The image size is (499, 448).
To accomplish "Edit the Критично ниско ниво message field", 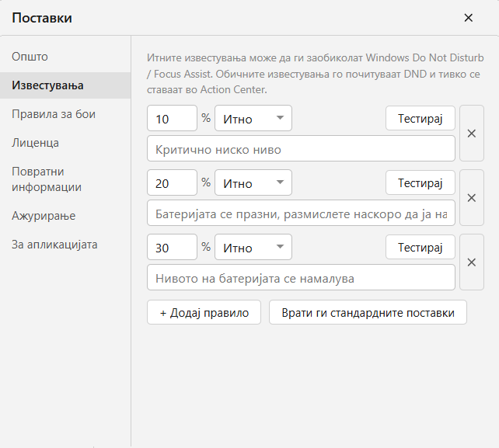I will click(x=301, y=148).
